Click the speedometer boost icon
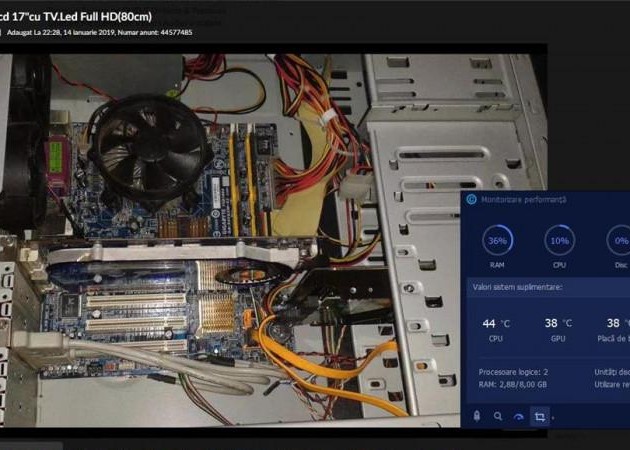Viewport: 630px width, 450px height. coord(518,415)
